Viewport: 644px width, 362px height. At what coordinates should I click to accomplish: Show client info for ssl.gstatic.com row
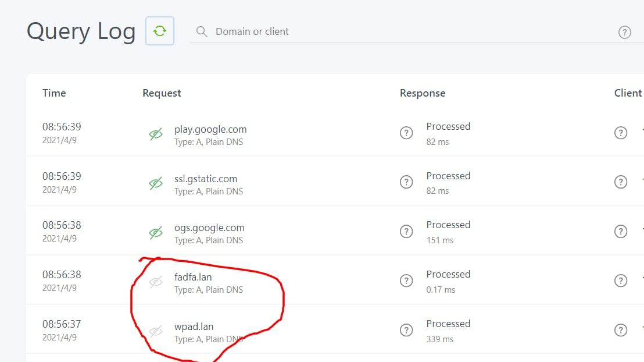tap(621, 182)
